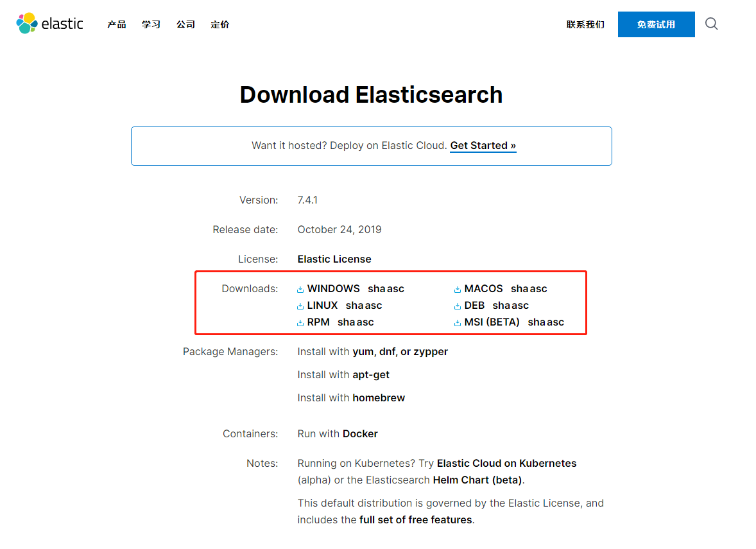The height and width of the screenshot is (549, 756).
Task: Open the 学习 navigation menu
Action: [x=151, y=24]
